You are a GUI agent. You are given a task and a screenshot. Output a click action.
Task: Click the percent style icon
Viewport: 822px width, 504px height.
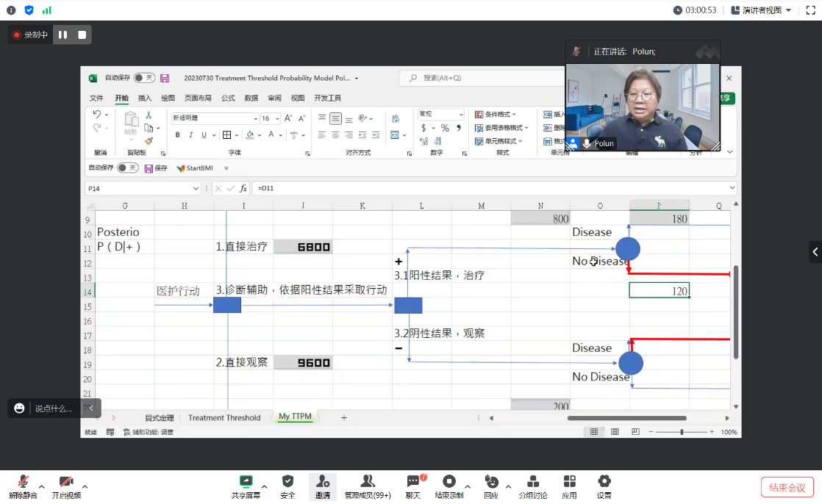point(445,129)
